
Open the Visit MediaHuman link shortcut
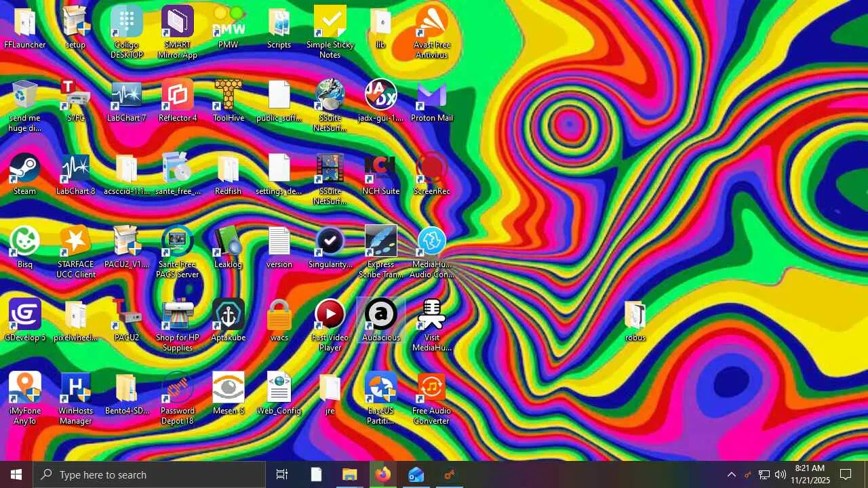click(x=432, y=326)
